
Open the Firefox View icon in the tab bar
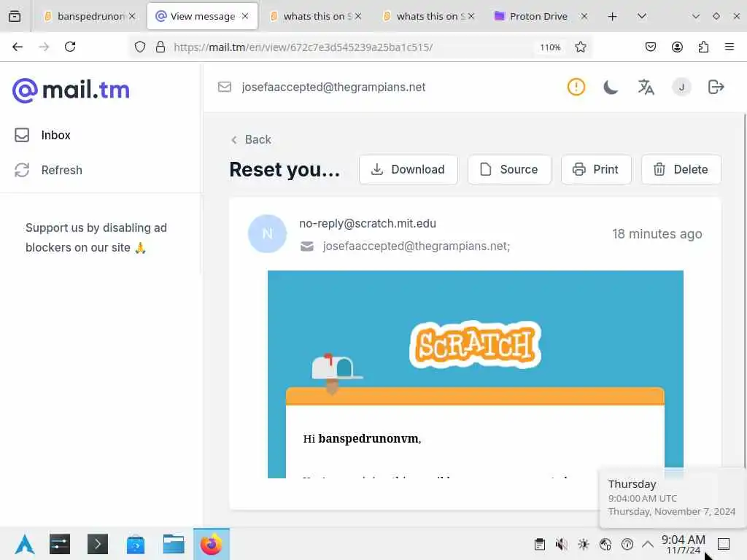tap(15, 16)
